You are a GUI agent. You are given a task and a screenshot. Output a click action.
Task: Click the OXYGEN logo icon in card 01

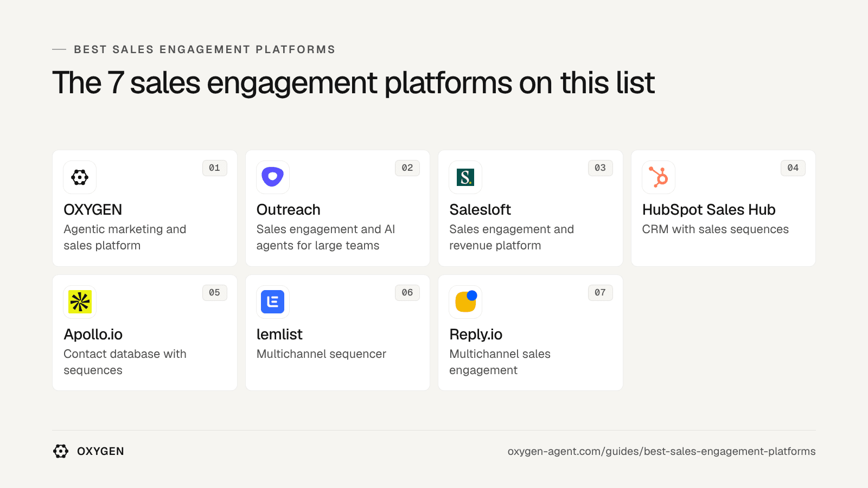pyautogui.click(x=80, y=177)
